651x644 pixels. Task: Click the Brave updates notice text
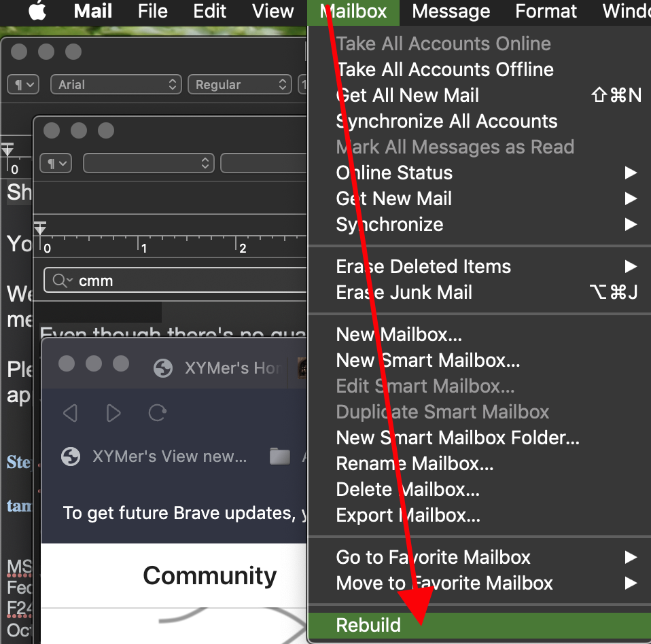(x=184, y=513)
